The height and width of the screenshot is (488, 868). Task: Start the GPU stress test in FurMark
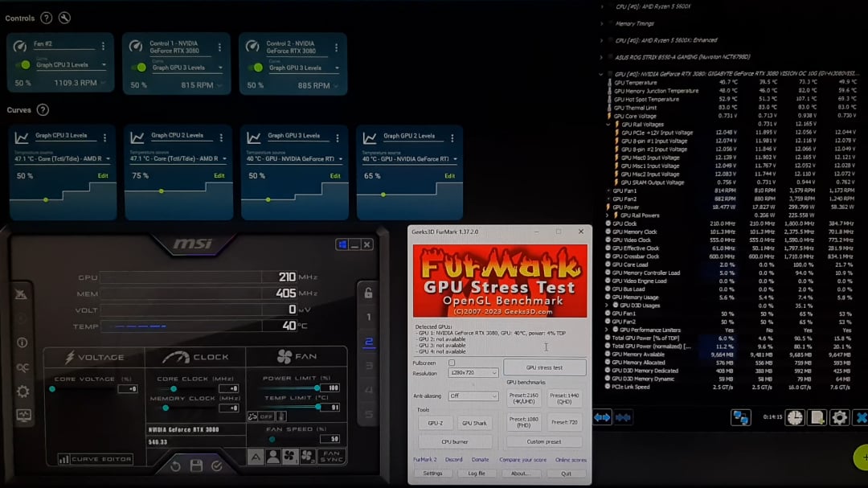(544, 367)
